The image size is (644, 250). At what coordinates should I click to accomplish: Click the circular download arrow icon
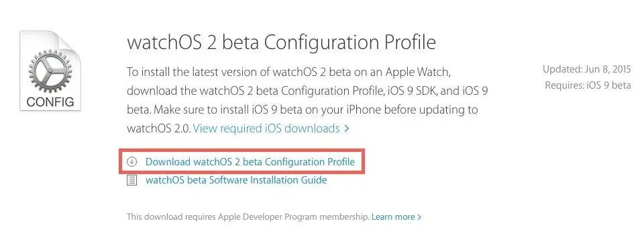pos(131,161)
